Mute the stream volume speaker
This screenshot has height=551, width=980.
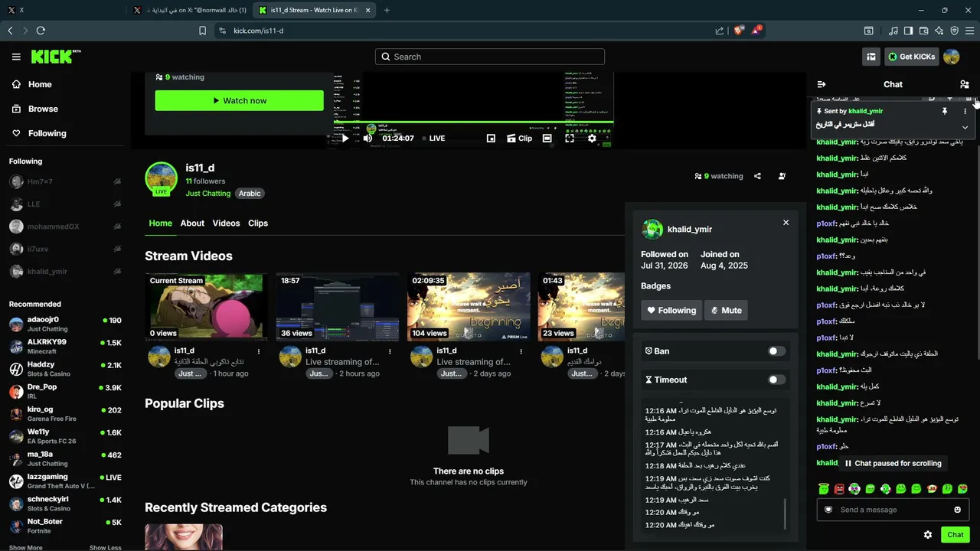pyautogui.click(x=367, y=139)
